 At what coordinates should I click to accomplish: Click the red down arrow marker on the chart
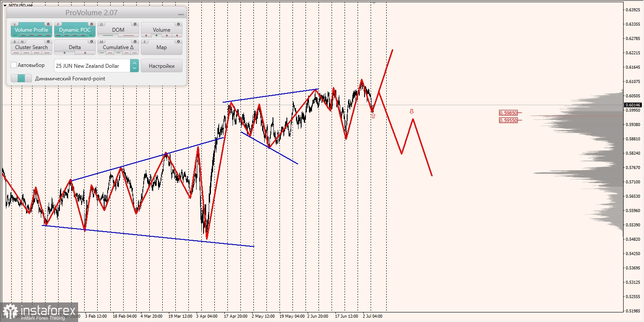(412, 112)
